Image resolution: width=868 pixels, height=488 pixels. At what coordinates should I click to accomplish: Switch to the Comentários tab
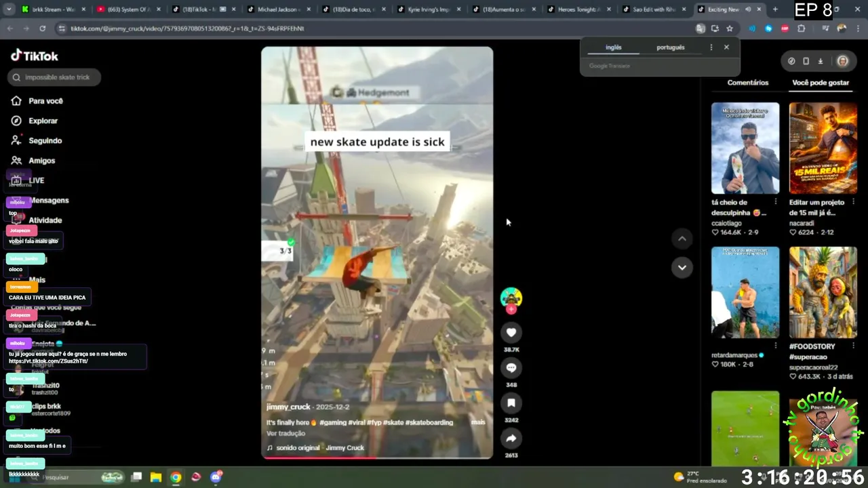[x=748, y=83]
